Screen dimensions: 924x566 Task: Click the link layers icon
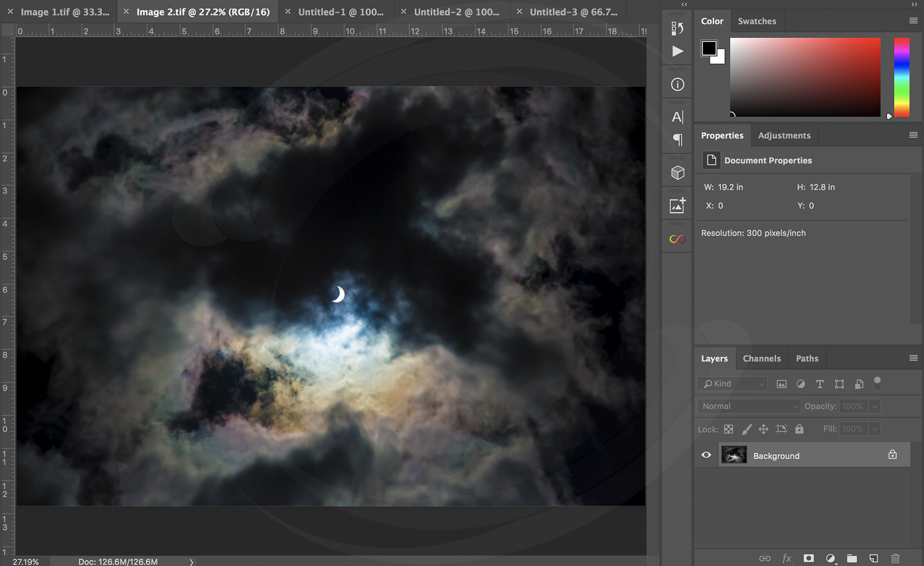[x=765, y=559]
